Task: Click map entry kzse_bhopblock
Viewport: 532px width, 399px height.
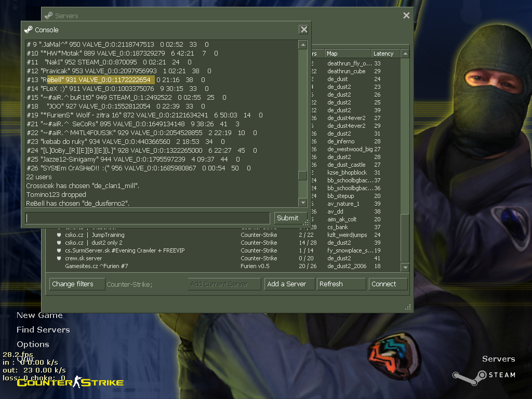Action: 347,172
